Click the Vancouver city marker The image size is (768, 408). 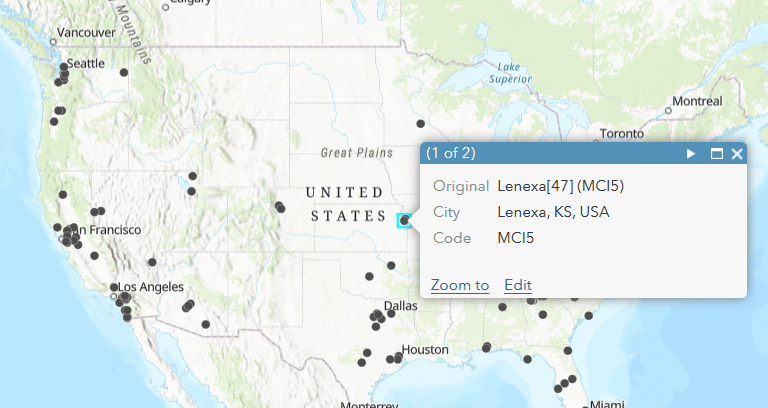click(x=53, y=42)
